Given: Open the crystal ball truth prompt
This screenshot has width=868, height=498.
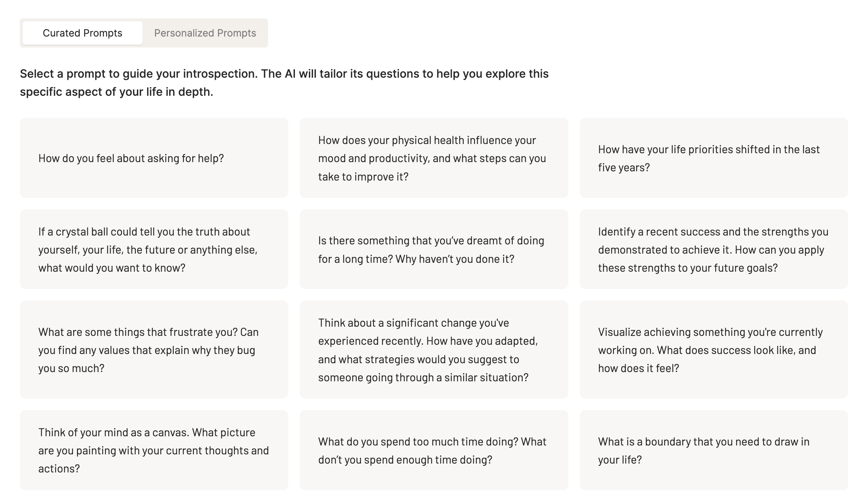Looking at the screenshot, I should [x=154, y=249].
